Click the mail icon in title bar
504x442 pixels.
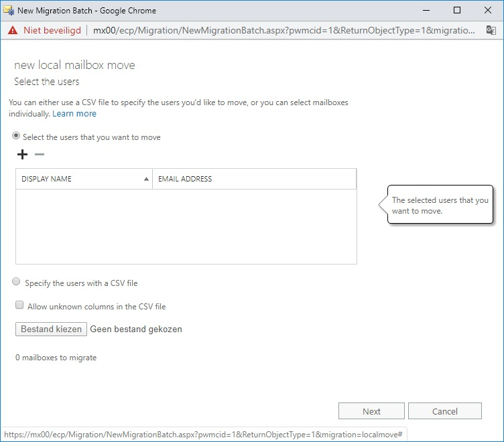(x=8, y=10)
